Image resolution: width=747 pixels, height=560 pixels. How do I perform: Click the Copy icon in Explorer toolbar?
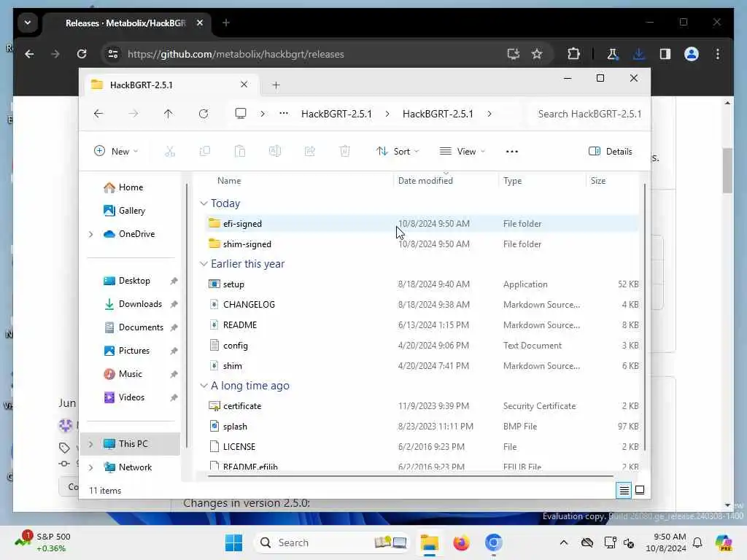[x=205, y=152]
